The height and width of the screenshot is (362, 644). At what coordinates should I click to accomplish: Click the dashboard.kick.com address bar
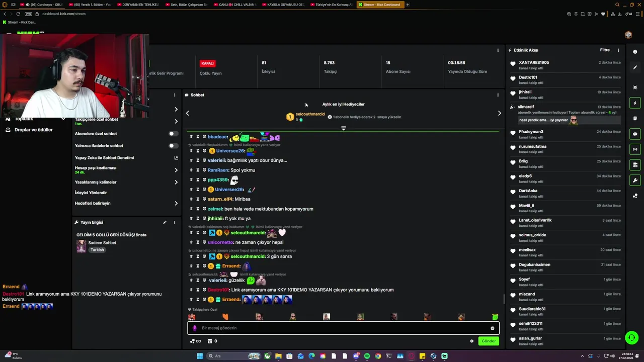point(63,14)
